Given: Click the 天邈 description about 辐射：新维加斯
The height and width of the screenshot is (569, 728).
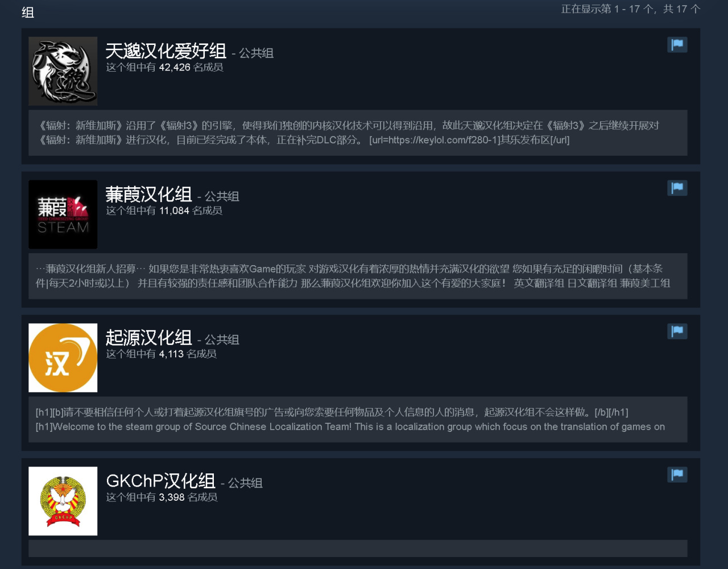Looking at the screenshot, I should [358, 133].
